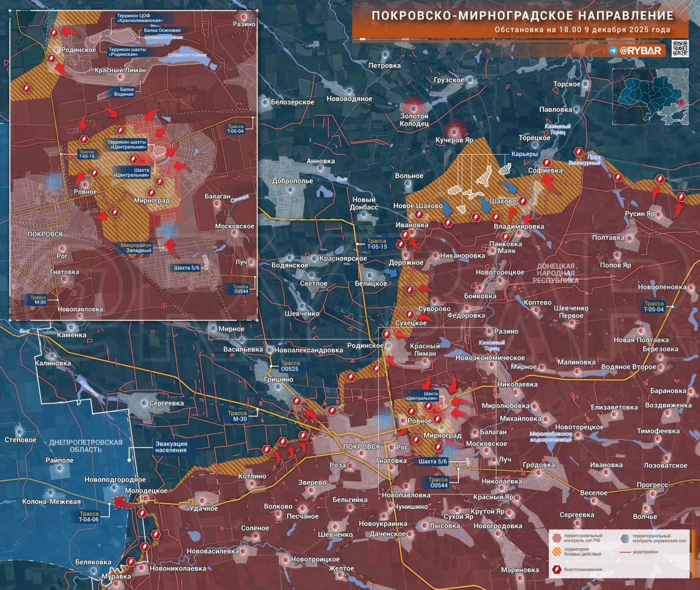
Task: Select the Сергеевка settlement marker
Action: tap(144, 403)
